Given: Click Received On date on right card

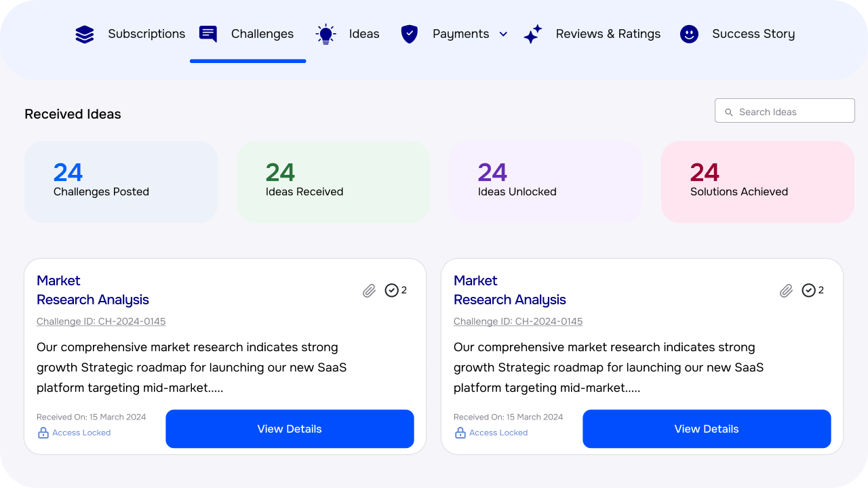Looking at the screenshot, I should click(509, 417).
